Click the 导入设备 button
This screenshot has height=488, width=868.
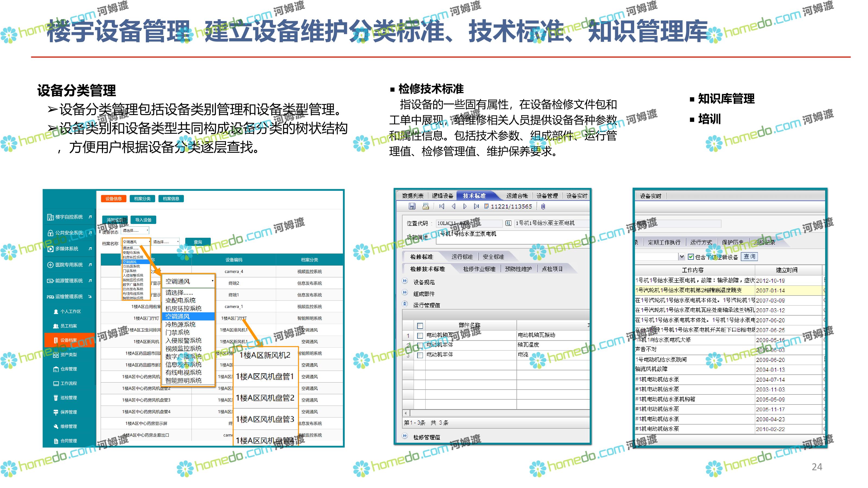[143, 220]
